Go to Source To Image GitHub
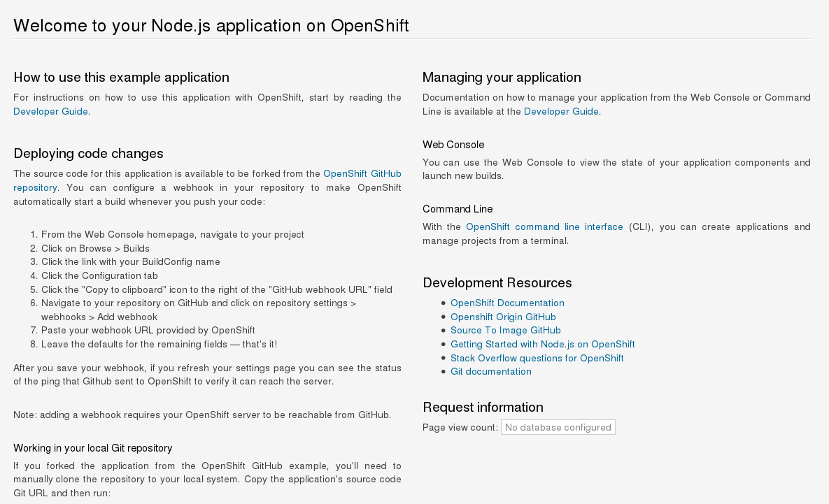The width and height of the screenshot is (829, 504). tap(505, 330)
